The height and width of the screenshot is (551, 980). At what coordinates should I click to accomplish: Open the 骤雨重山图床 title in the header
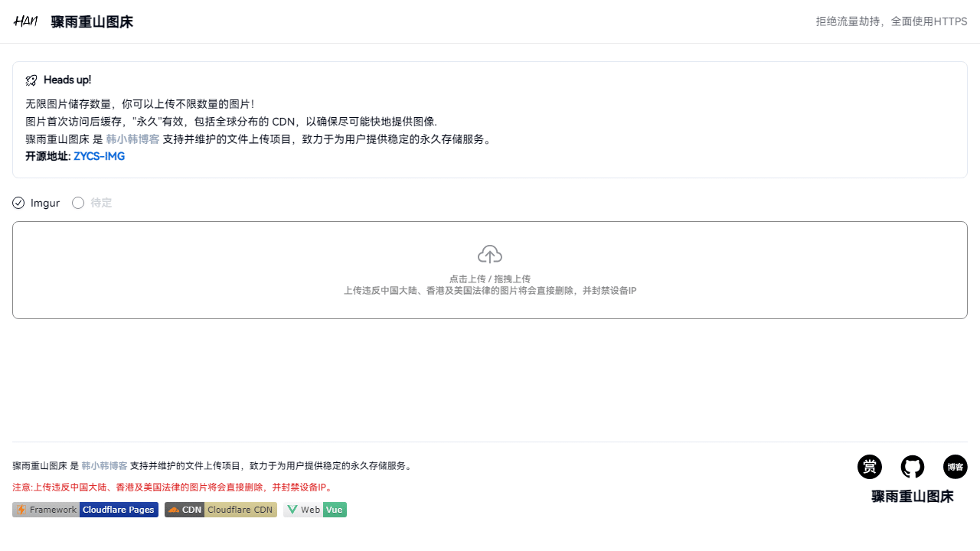pos(92,22)
